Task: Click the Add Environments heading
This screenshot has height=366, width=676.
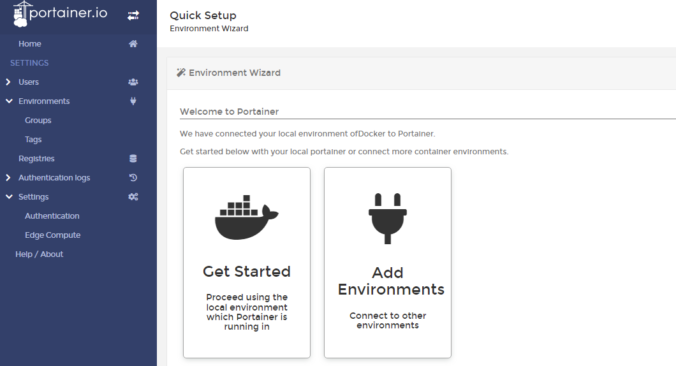Action: [x=391, y=281]
